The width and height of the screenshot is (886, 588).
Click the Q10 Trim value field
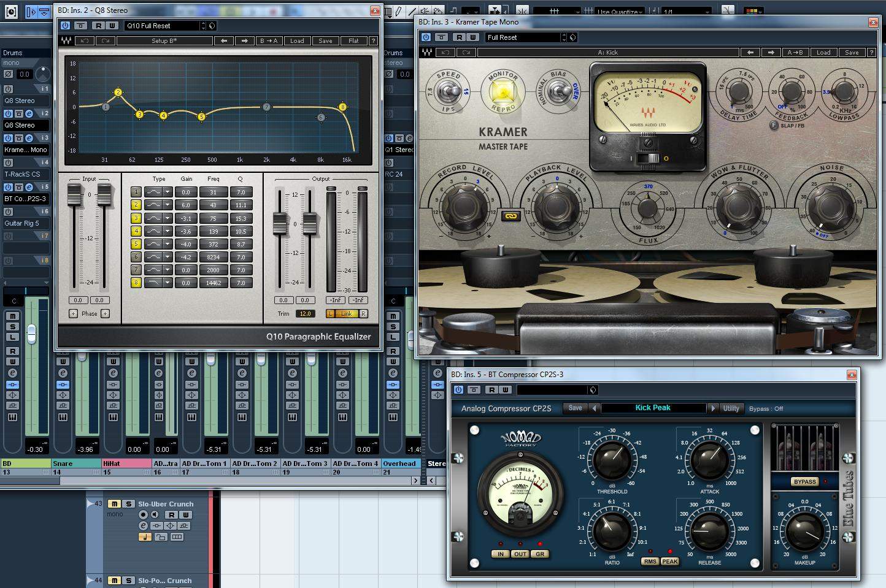coord(305,314)
